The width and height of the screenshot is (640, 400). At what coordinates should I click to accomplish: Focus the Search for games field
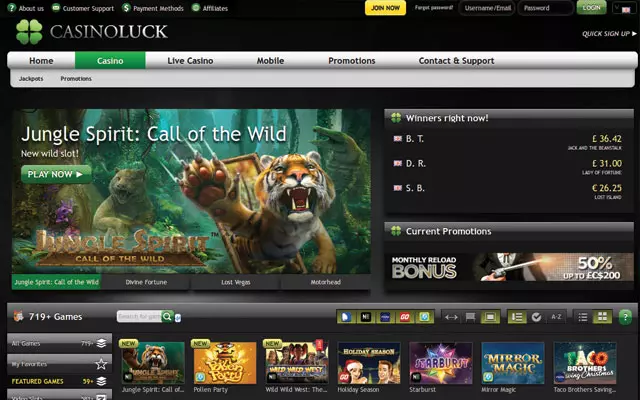[139, 316]
